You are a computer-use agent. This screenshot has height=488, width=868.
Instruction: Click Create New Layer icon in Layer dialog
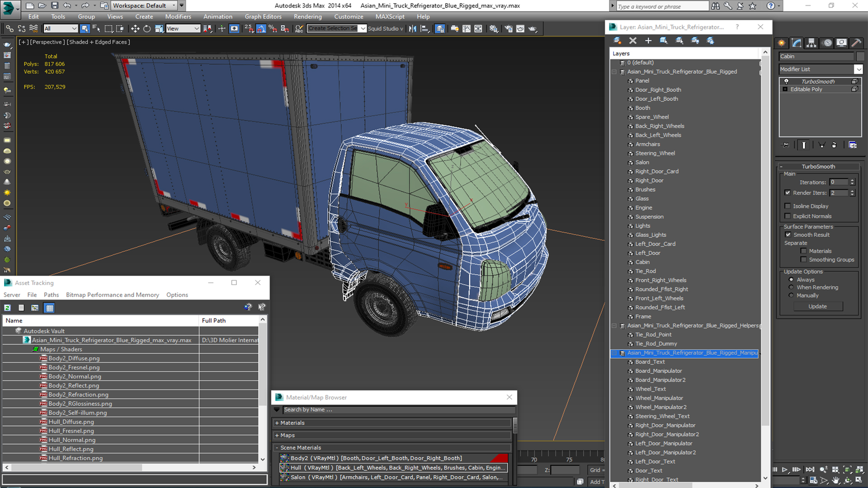click(617, 41)
